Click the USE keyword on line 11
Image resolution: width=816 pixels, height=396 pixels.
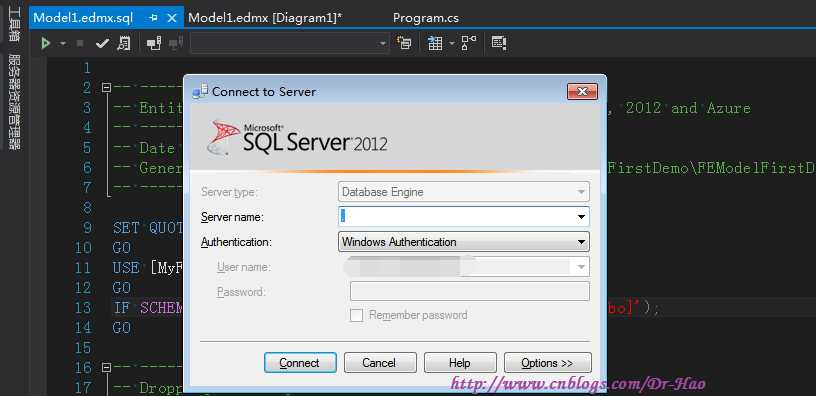tap(126, 268)
